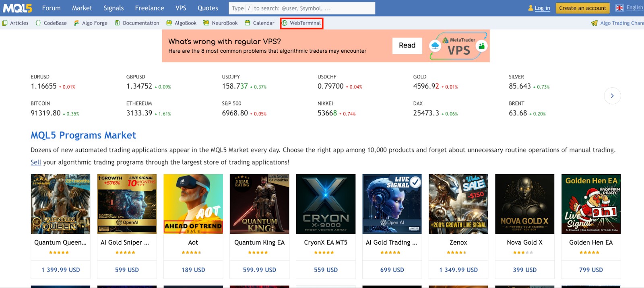
Task: Open MQL5 Programs Market heading link
Action: tap(83, 135)
